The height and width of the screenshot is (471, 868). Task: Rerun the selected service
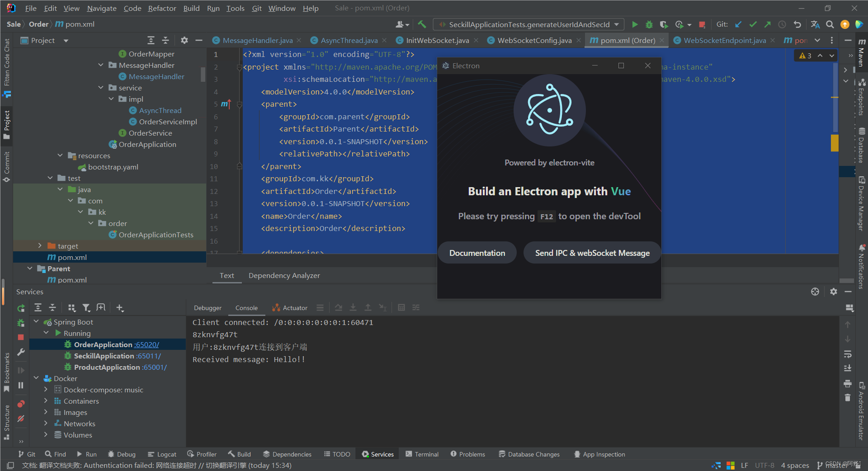(x=21, y=308)
